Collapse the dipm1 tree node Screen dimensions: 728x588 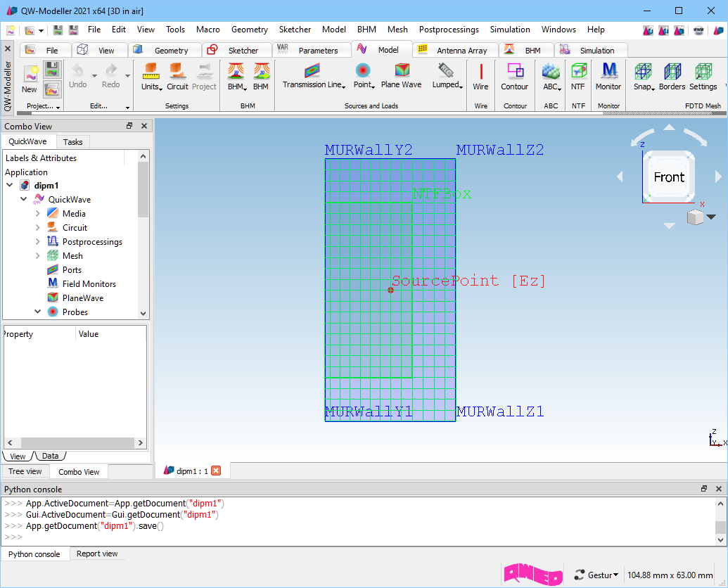click(10, 185)
